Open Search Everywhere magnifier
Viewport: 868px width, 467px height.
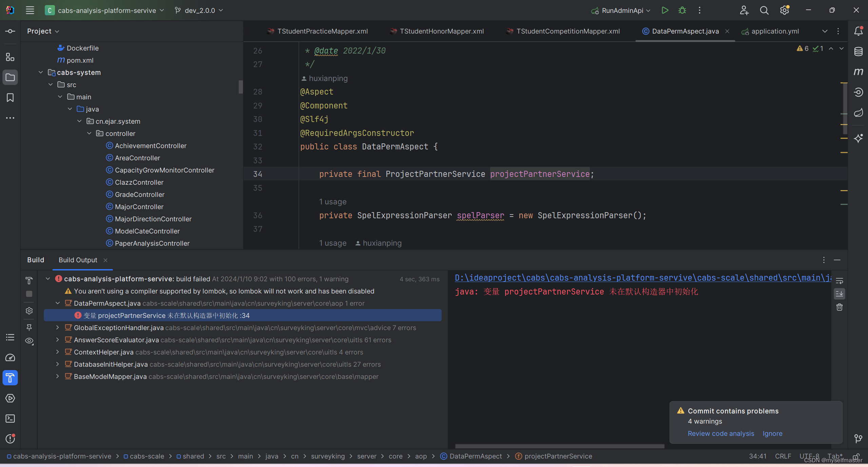pos(764,10)
